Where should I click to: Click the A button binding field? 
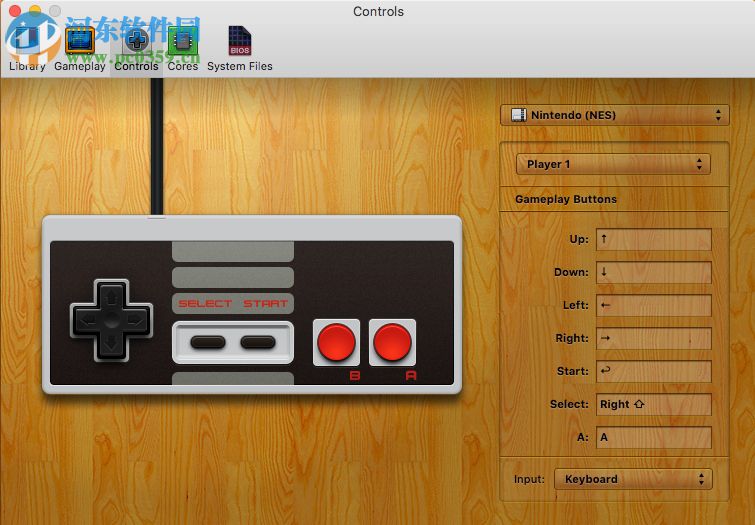tap(653, 437)
